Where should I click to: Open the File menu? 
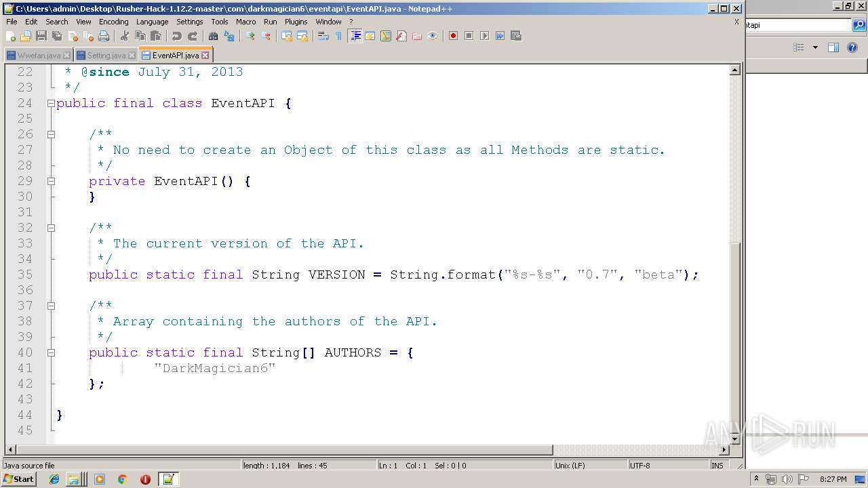12,22
